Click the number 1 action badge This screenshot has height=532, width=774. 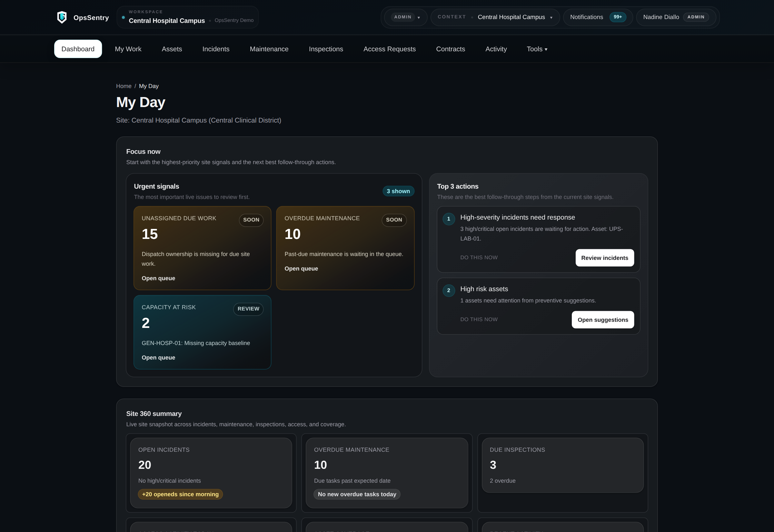pyautogui.click(x=448, y=219)
